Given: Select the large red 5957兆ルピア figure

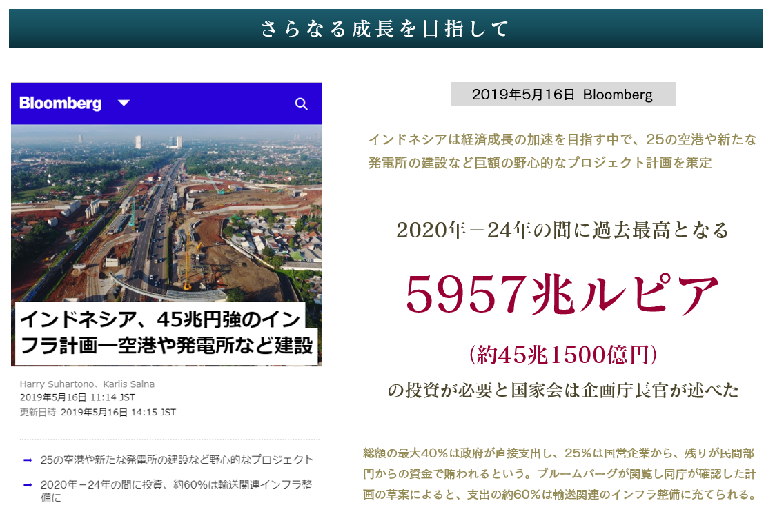Looking at the screenshot, I should tap(562, 295).
